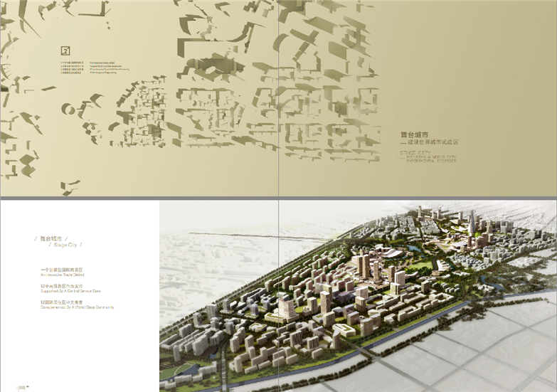Select the '舞台城市' heading on the beige cover
Screen dimensions: 557x392
414,134
